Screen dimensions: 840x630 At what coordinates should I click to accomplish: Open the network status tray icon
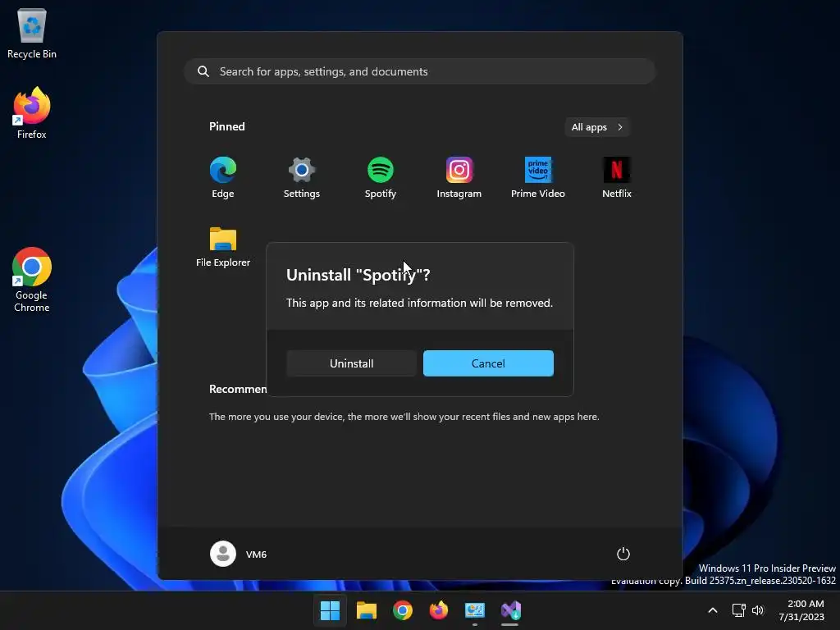[x=739, y=610]
